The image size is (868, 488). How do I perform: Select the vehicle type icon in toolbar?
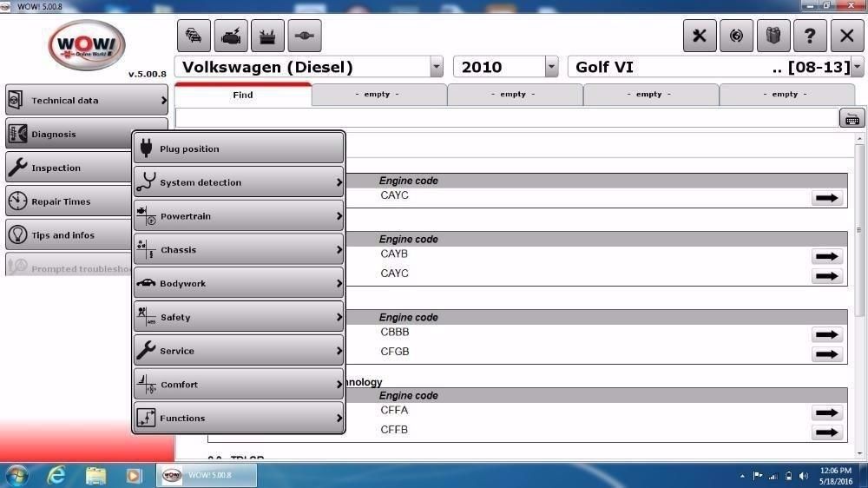pyautogui.click(x=194, y=36)
